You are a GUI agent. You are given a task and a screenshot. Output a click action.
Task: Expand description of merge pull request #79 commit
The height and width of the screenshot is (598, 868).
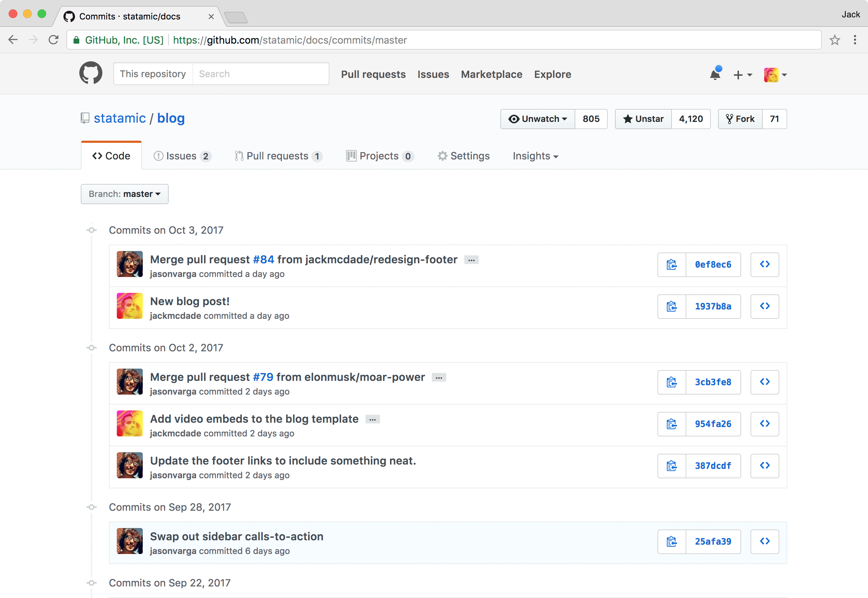[x=439, y=378]
